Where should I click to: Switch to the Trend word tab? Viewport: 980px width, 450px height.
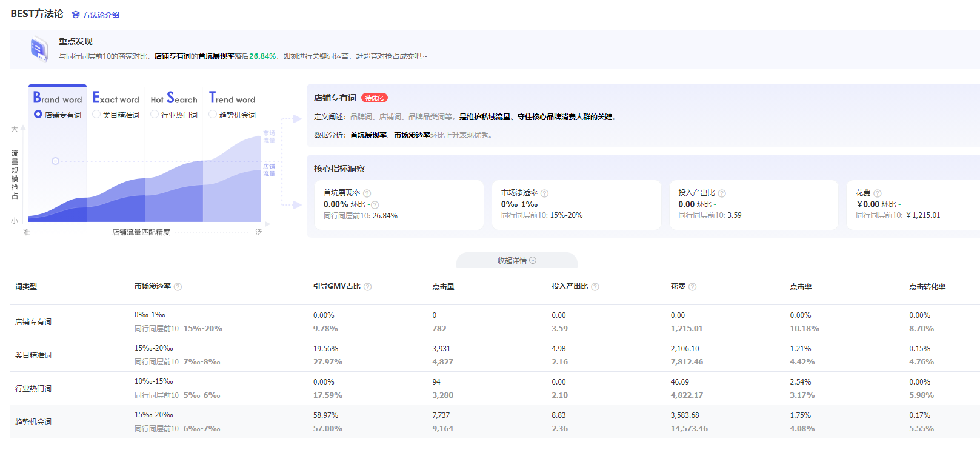(x=232, y=99)
